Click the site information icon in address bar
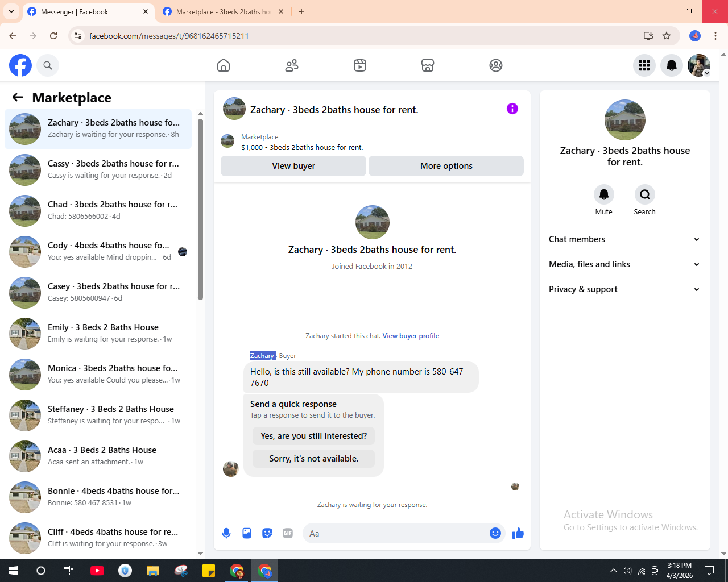This screenshot has width=728, height=582. pyautogui.click(x=78, y=36)
